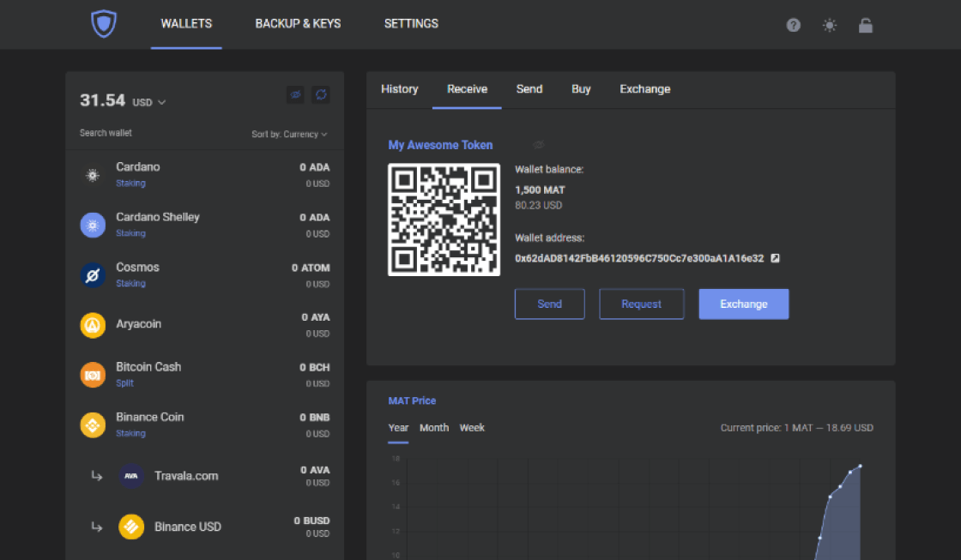Open BACKUP & KEYS section
The image size is (961, 560).
pos(298,24)
